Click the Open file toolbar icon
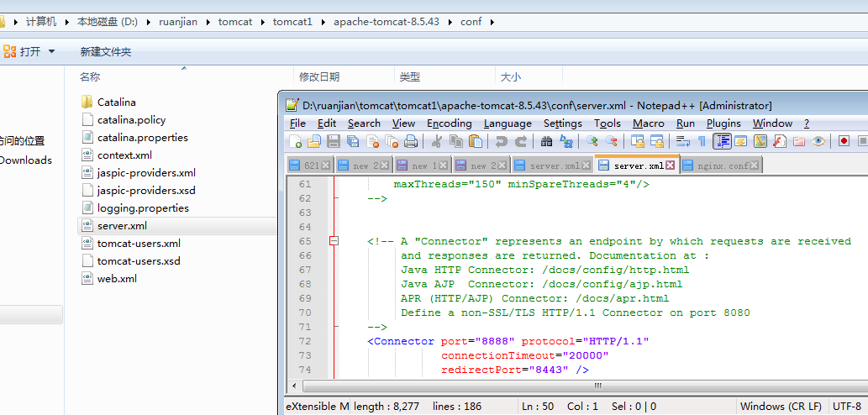The height and width of the screenshot is (415, 868). point(314,141)
